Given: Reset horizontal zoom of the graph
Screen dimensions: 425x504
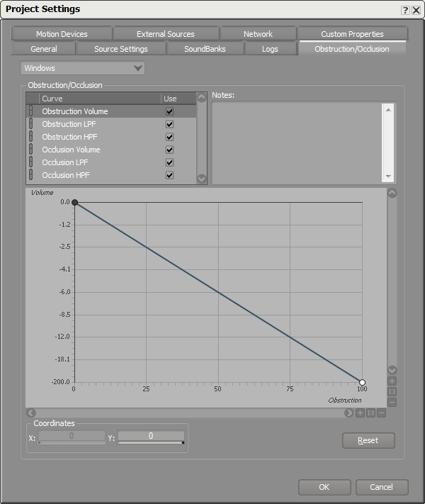Looking at the screenshot, I should [370, 413].
